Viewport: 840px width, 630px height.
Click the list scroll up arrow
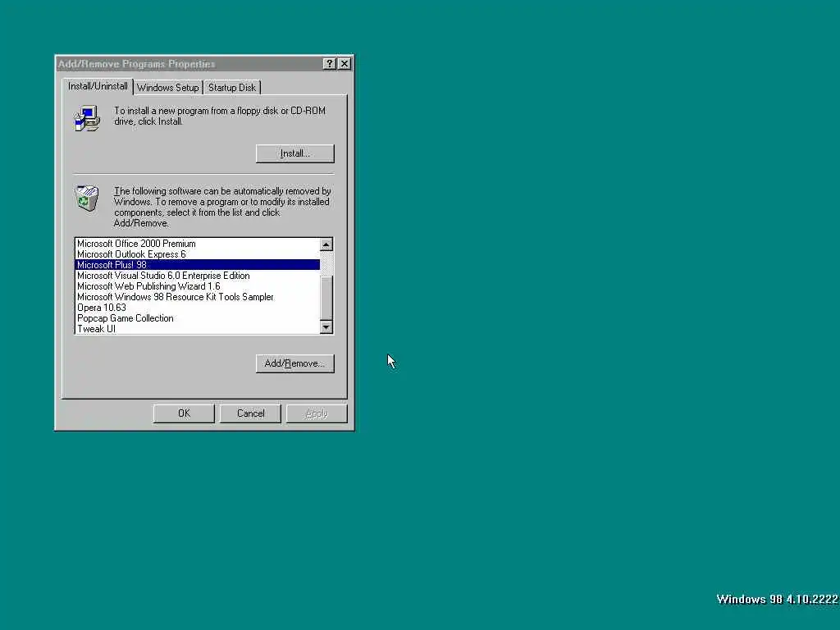[x=326, y=244]
